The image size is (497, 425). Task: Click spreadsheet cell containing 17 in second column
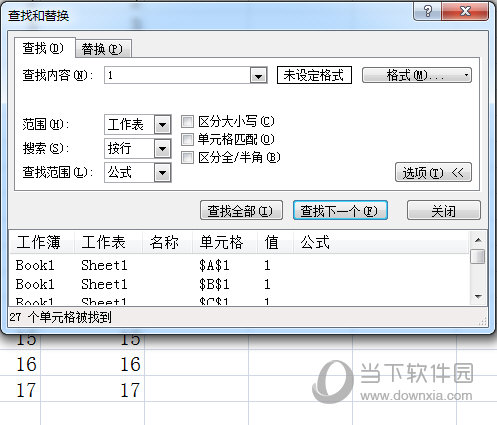tap(93, 389)
